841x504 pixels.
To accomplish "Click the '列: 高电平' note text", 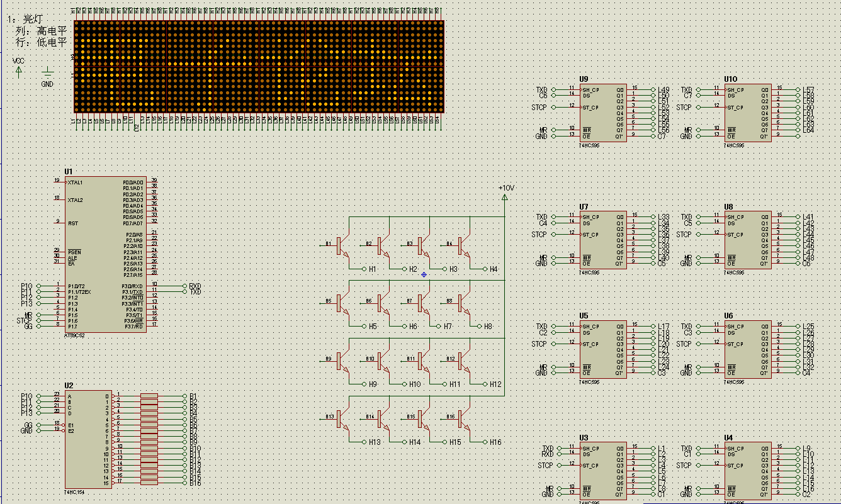I will coord(41,31).
